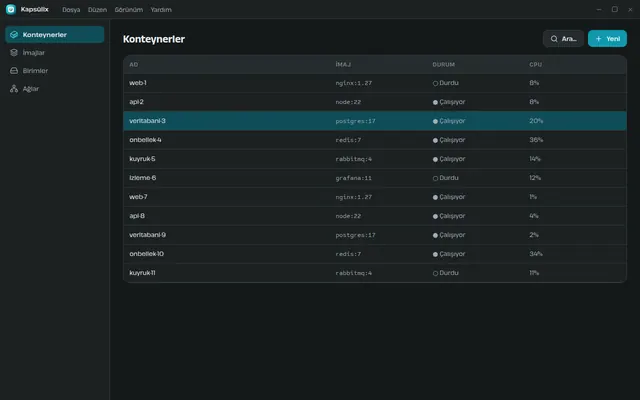
Task: Click grafana:11 image cell of izleme-6
Action: 353,178
